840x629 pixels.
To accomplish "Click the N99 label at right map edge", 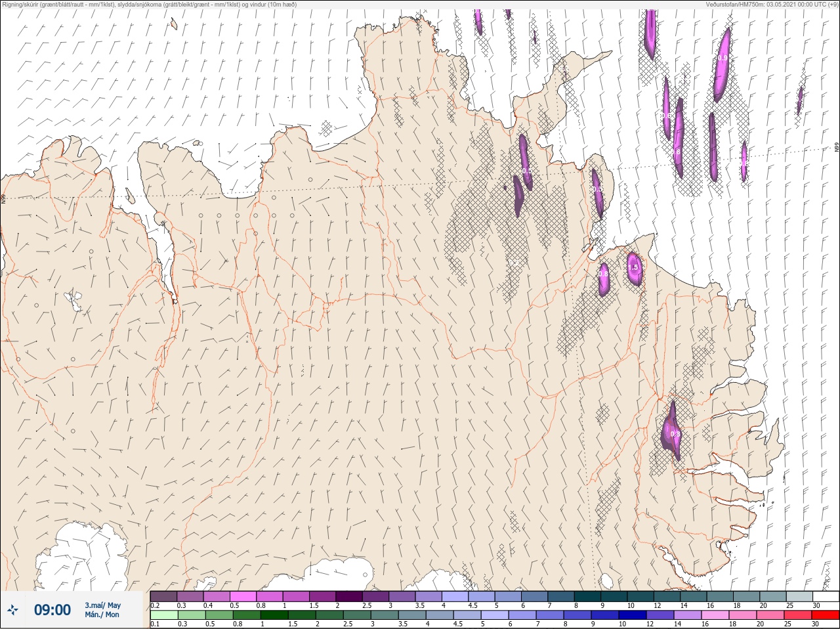I will click(x=837, y=148).
